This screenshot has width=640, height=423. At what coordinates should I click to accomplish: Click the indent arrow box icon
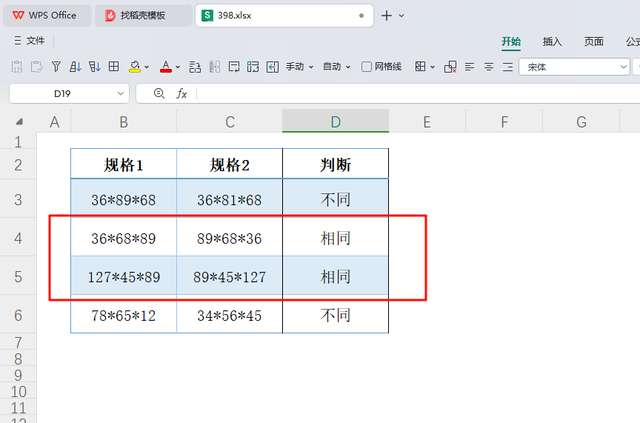pyautogui.click(x=272, y=67)
